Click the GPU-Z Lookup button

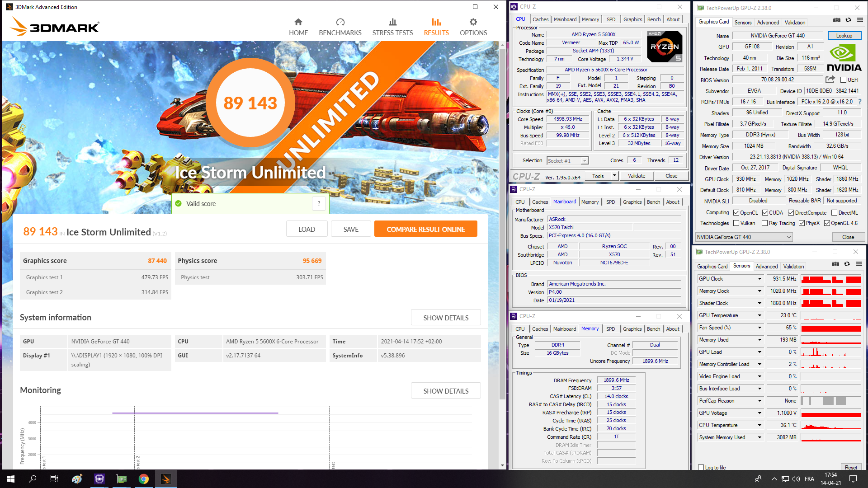[844, 36]
